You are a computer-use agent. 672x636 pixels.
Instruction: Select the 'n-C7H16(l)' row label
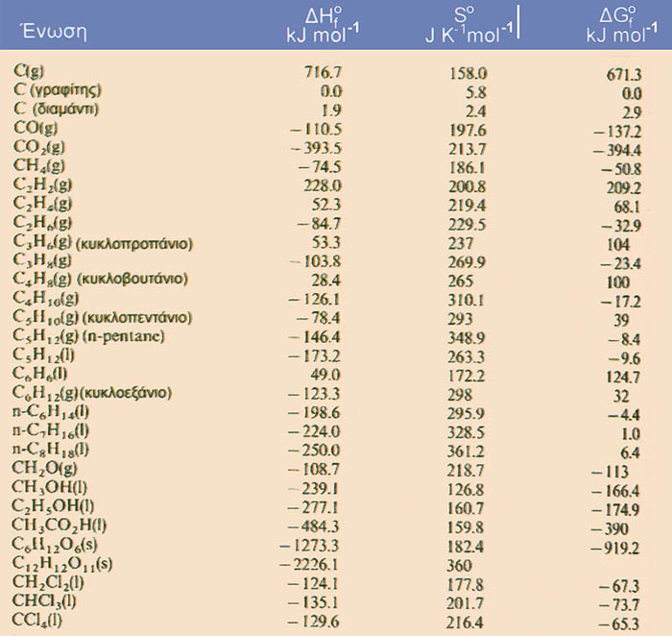51,430
